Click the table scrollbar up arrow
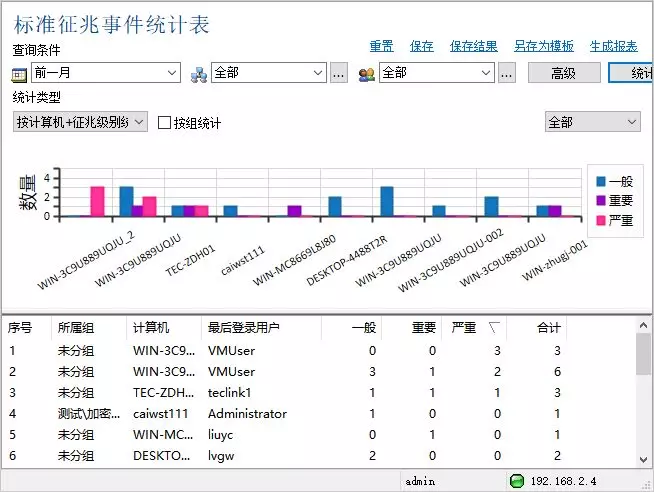654x492 pixels. point(644,325)
